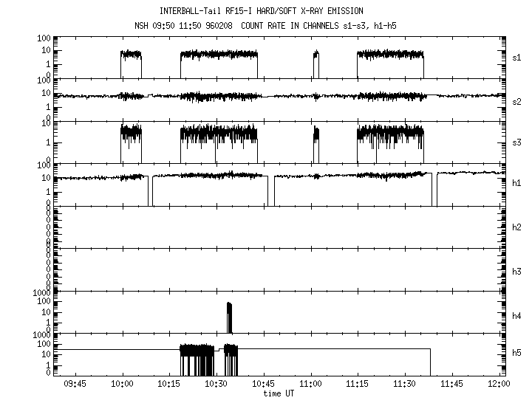The width and height of the screenshot is (532, 406).
Task: Click the s1 channel label
Action: [x=517, y=58]
